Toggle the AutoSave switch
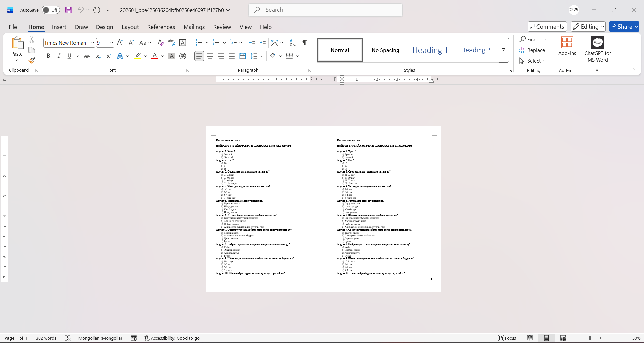 51,10
